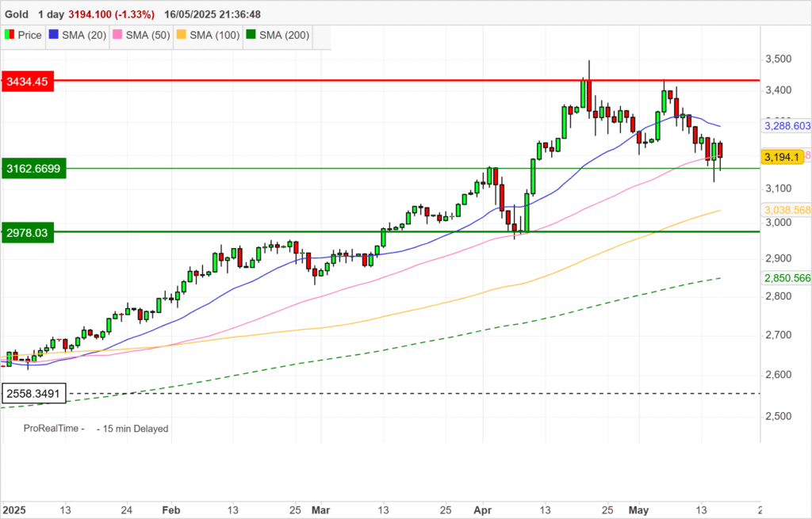Screen dimensions: 812x519
Task: Select the green 2978.03 support level label
Action: coord(28,231)
